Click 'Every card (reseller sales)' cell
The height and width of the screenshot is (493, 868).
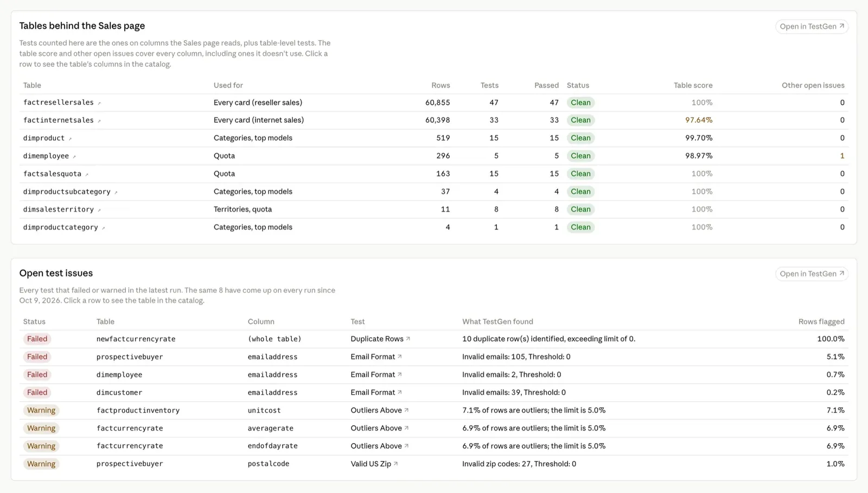(258, 103)
